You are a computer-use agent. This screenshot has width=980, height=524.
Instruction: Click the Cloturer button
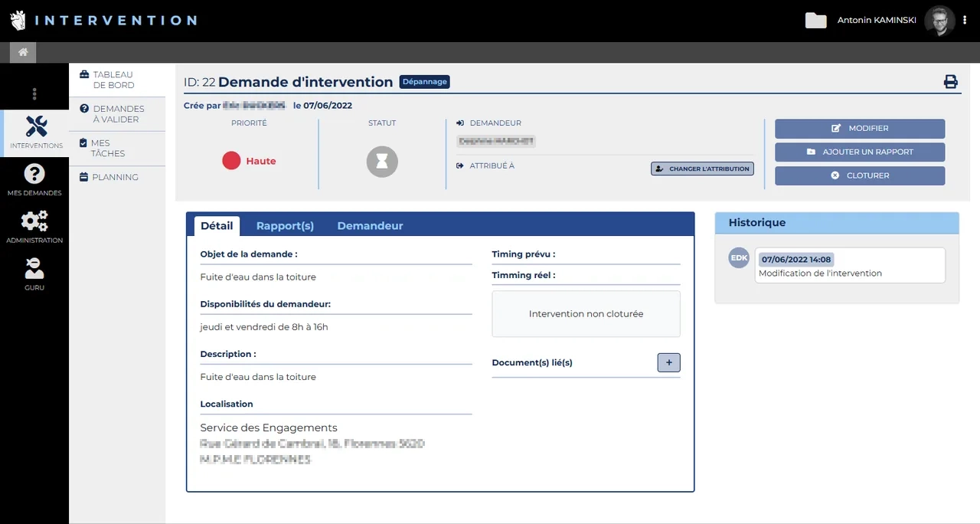pos(860,176)
